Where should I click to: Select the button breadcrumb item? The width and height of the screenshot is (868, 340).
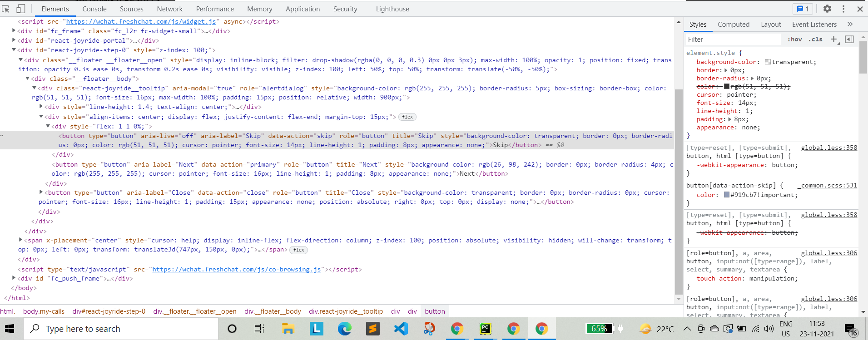pyautogui.click(x=435, y=311)
